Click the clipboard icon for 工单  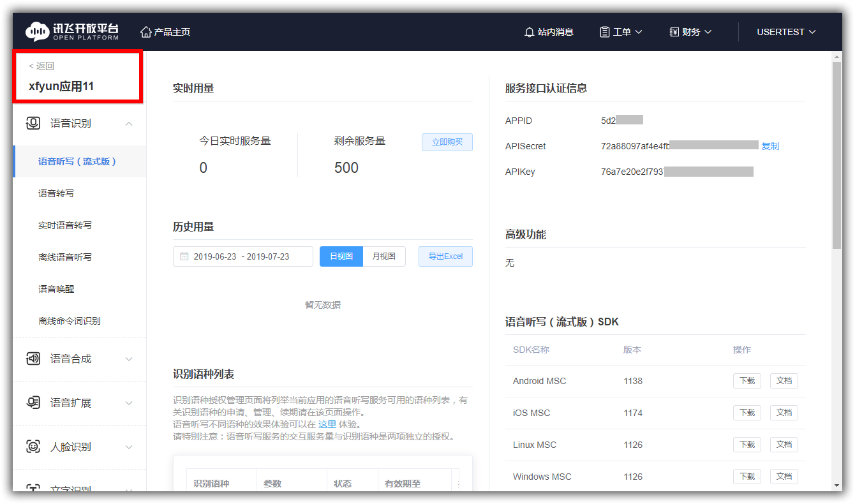click(604, 32)
